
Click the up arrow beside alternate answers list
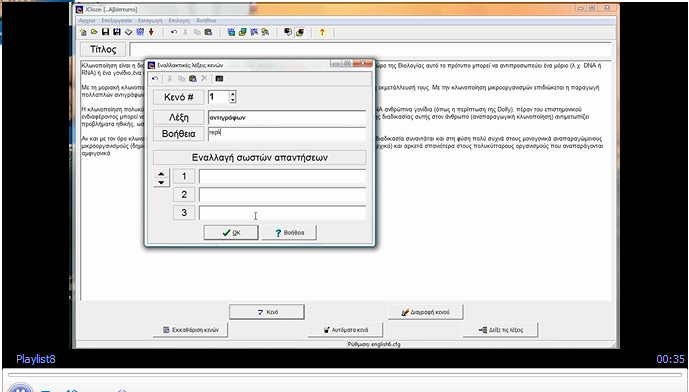161,174
